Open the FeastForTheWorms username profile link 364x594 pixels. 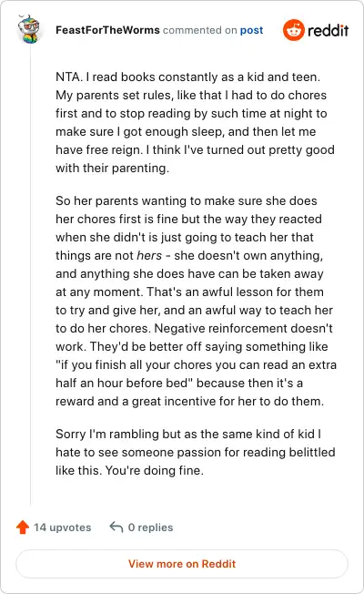click(107, 30)
